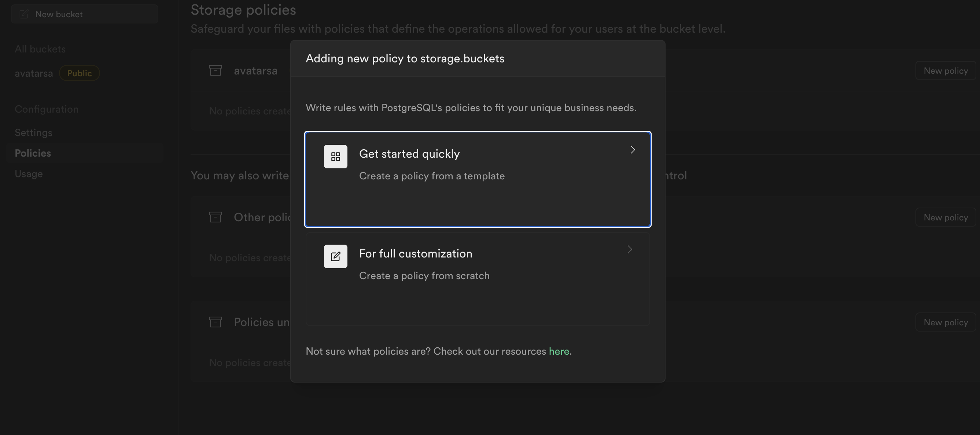Image resolution: width=980 pixels, height=435 pixels.
Task: Expand Get started quickly via its chevron
Action: coord(632,150)
